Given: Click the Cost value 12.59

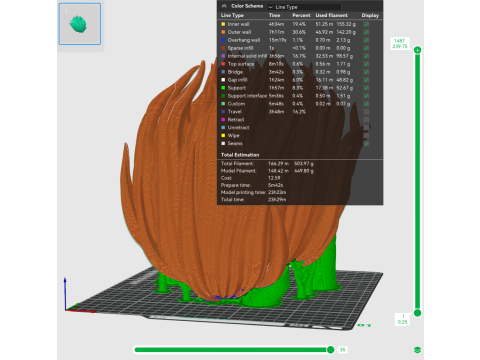Looking at the screenshot, I should [274, 178].
